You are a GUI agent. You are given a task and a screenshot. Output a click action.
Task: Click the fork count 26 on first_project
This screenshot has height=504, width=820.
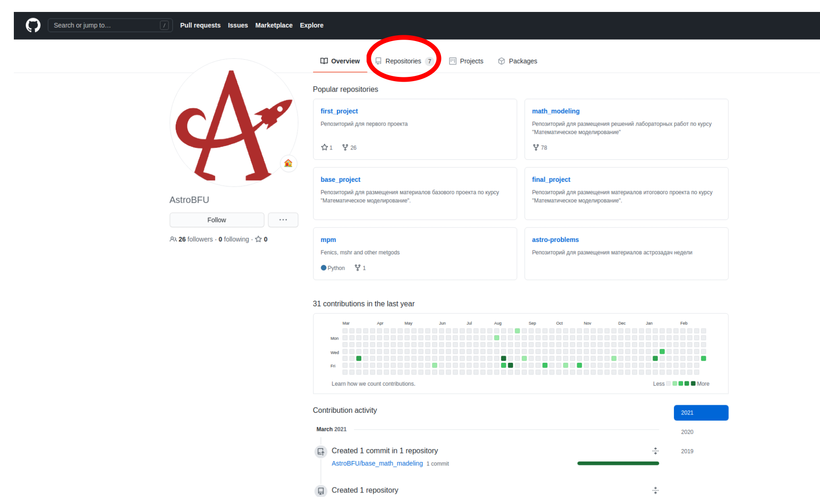(x=349, y=147)
